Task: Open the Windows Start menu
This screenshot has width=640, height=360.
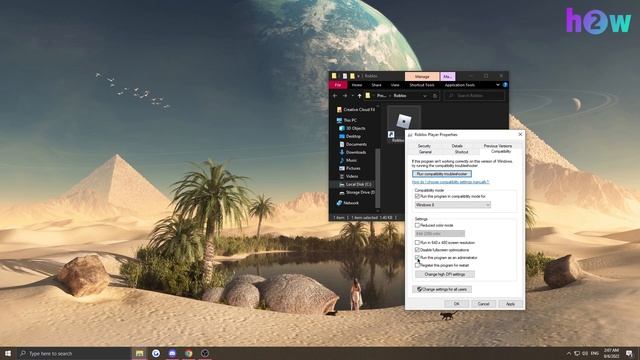Action: (8, 353)
